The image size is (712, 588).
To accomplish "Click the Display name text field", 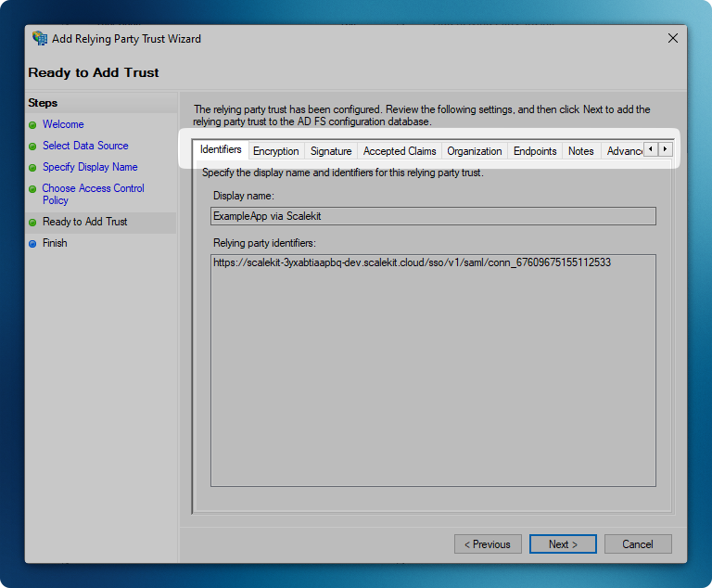I will pyautogui.click(x=433, y=216).
